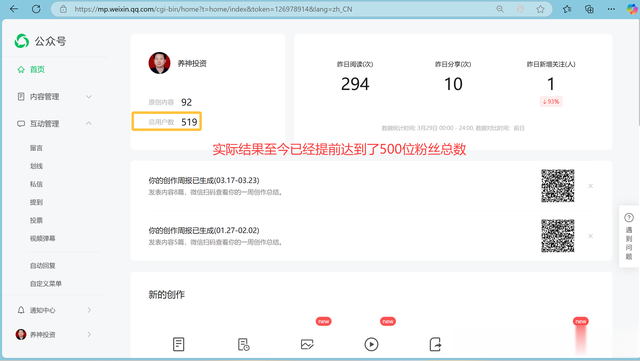This screenshot has height=361, width=640.
Task: Open 划线 in sidebar
Action: click(36, 166)
